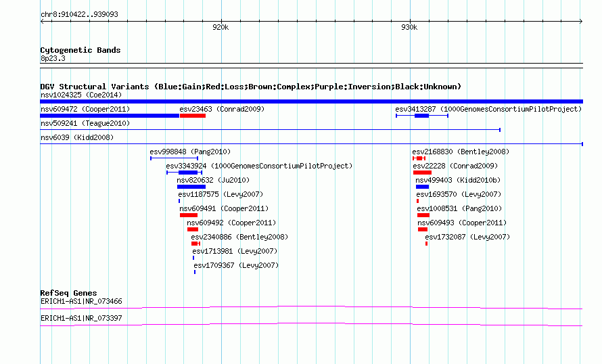The height and width of the screenshot is (364, 602).
Task: Open variant nsv609491 (Cooper2011) label
Action: 224,208
